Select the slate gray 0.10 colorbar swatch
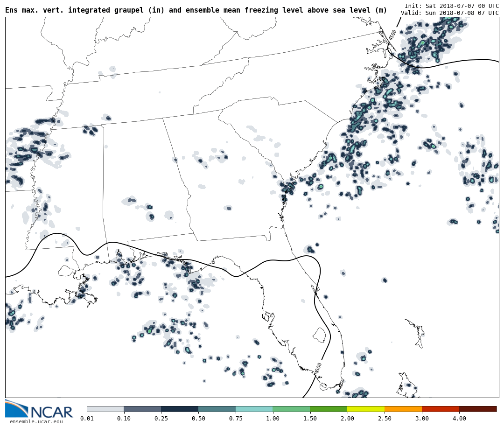This screenshot has height=427, width=504. (x=142, y=409)
